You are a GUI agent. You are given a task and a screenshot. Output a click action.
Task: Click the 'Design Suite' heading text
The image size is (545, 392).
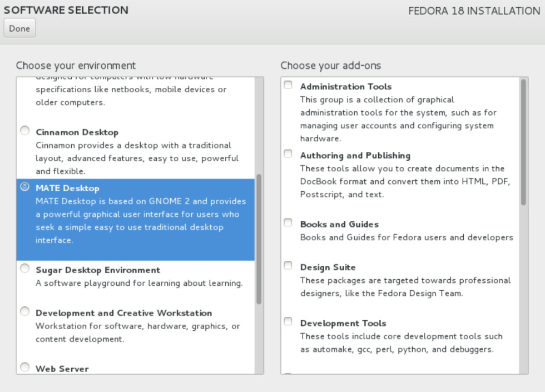328,267
